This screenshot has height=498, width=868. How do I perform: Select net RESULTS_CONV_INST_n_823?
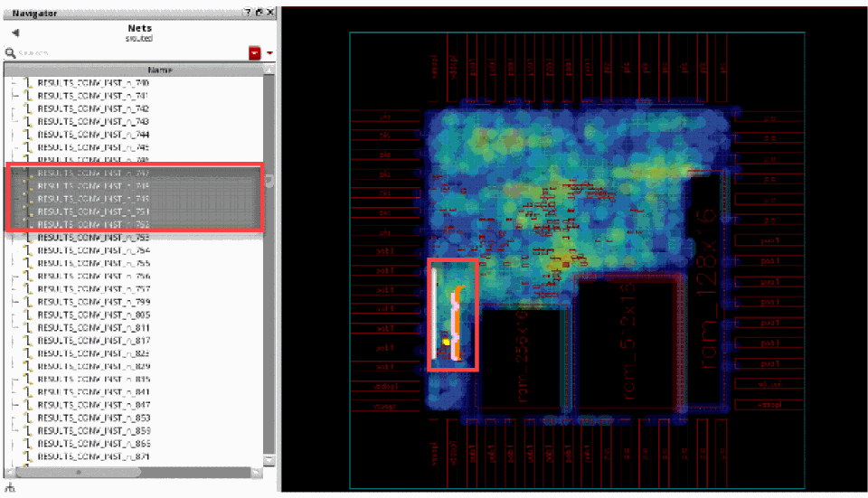[93, 353]
